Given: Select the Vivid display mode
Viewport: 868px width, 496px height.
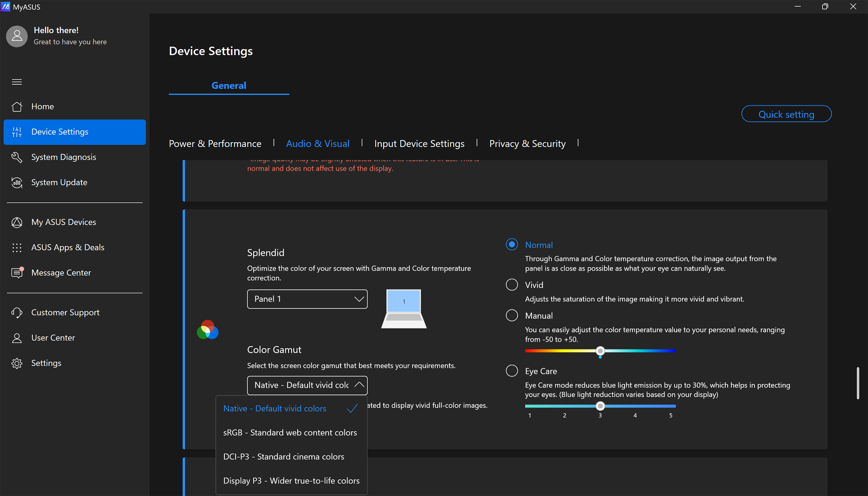Looking at the screenshot, I should (x=511, y=285).
